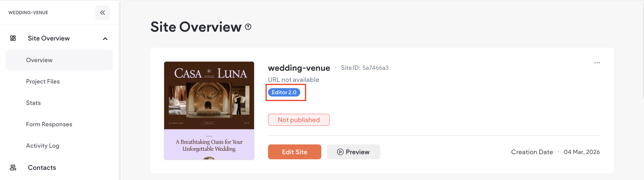Go to Stats page
The image size is (644, 180).
click(33, 103)
